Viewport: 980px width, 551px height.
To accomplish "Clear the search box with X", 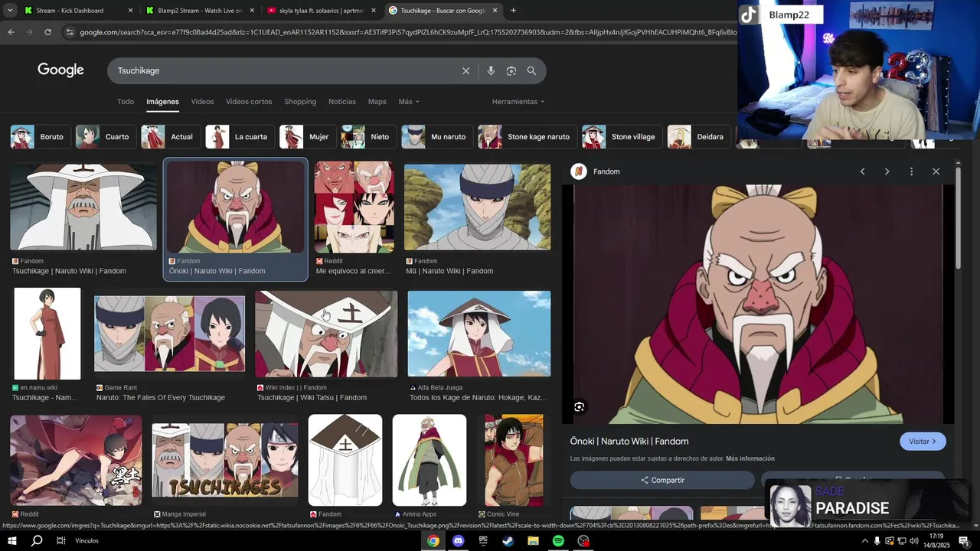I will click(465, 70).
